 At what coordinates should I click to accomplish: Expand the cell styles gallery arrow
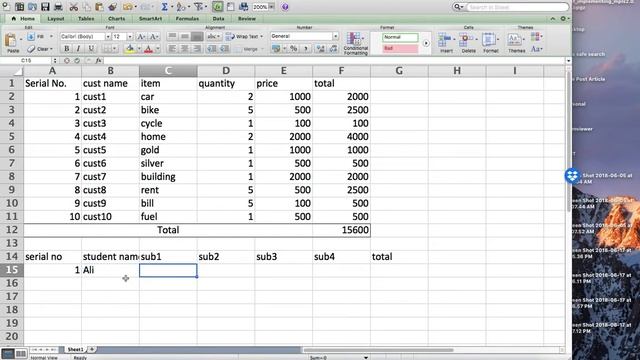tap(426, 43)
